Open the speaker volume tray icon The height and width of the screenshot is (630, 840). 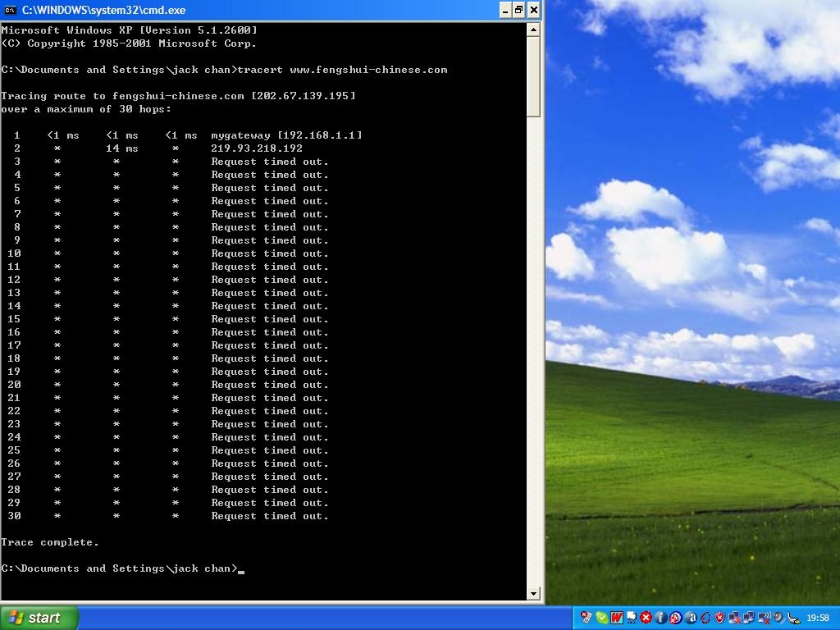[778, 618]
